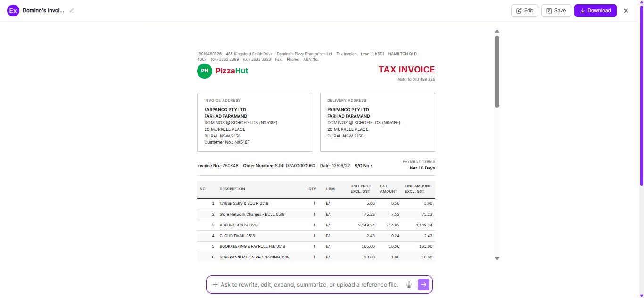Click DESCRIPTION column header
Image resolution: width=644 pixels, height=298 pixels.
tap(232, 189)
